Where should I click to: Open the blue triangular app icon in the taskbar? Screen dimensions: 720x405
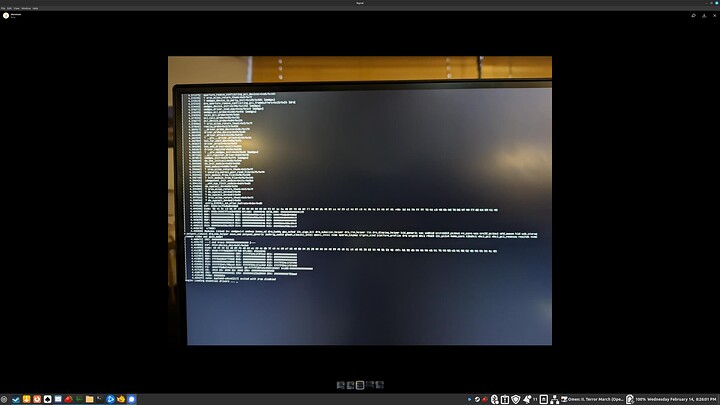click(x=110, y=399)
